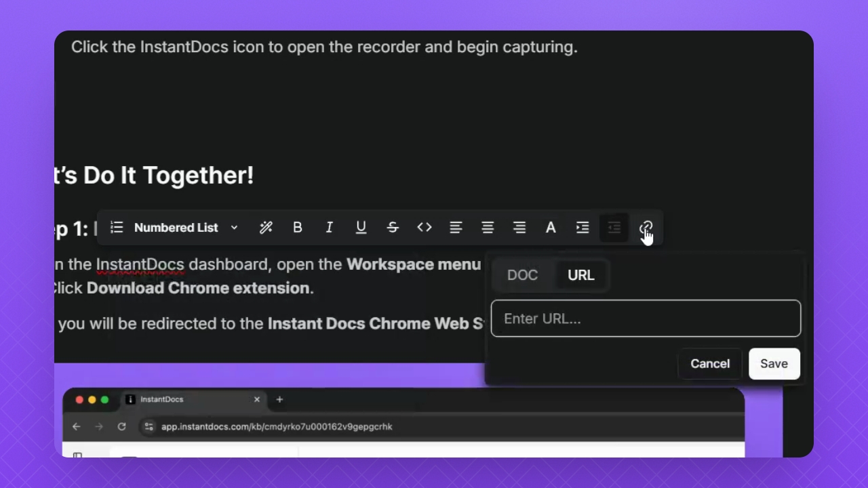Image resolution: width=868 pixels, height=488 pixels.
Task: Go back in the embedded browser
Action: [76, 426]
